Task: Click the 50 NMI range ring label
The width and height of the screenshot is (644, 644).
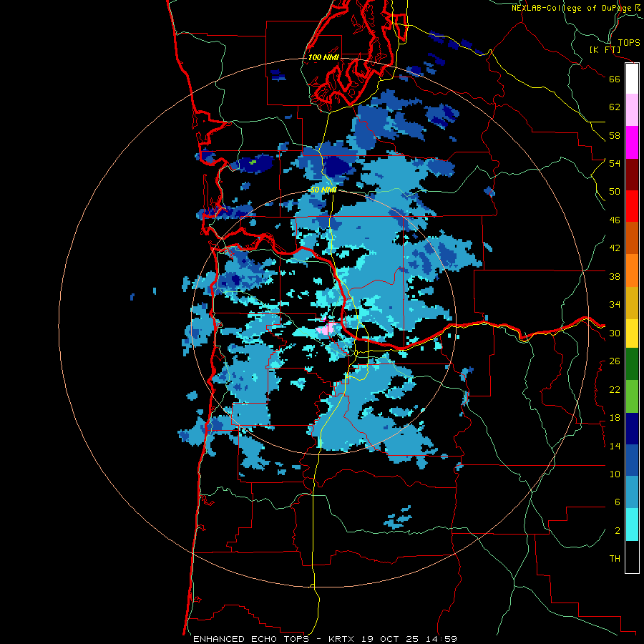Action: (x=323, y=190)
